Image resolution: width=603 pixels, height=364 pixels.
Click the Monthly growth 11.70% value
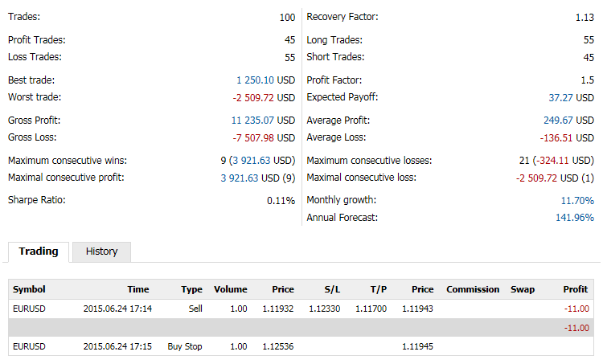coord(577,200)
